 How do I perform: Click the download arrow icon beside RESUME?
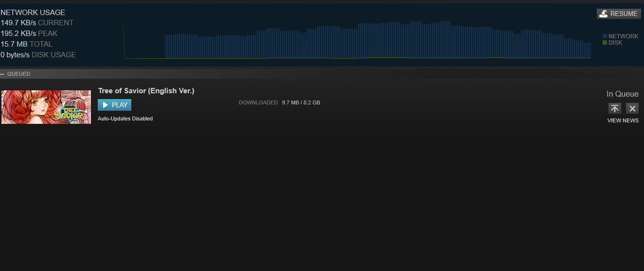(x=604, y=14)
